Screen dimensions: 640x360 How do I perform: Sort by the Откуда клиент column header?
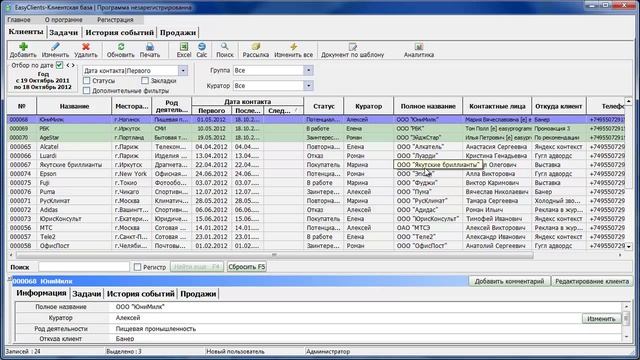coord(559,106)
